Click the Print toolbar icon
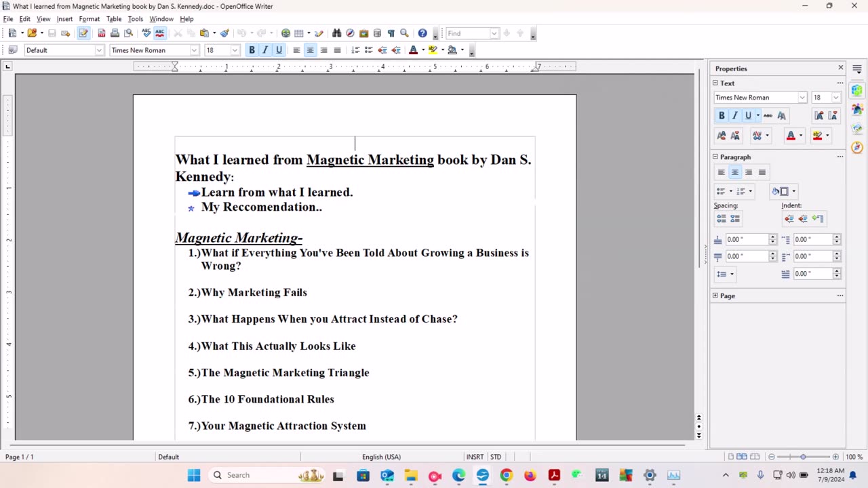 pos(115,33)
